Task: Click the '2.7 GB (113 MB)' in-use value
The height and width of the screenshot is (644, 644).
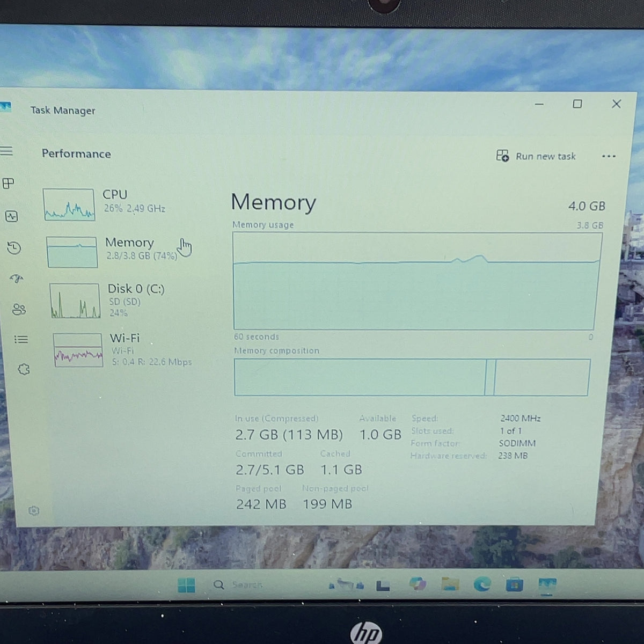Action: (x=289, y=435)
